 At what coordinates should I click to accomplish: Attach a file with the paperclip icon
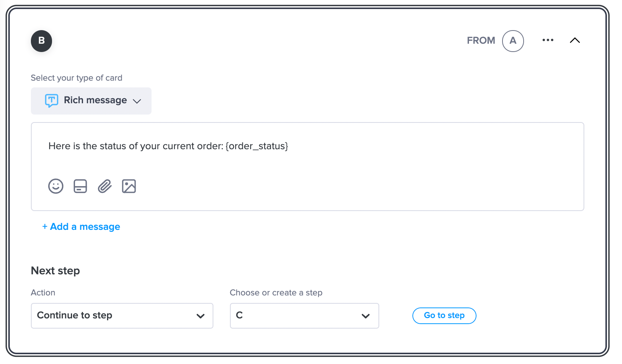[105, 186]
